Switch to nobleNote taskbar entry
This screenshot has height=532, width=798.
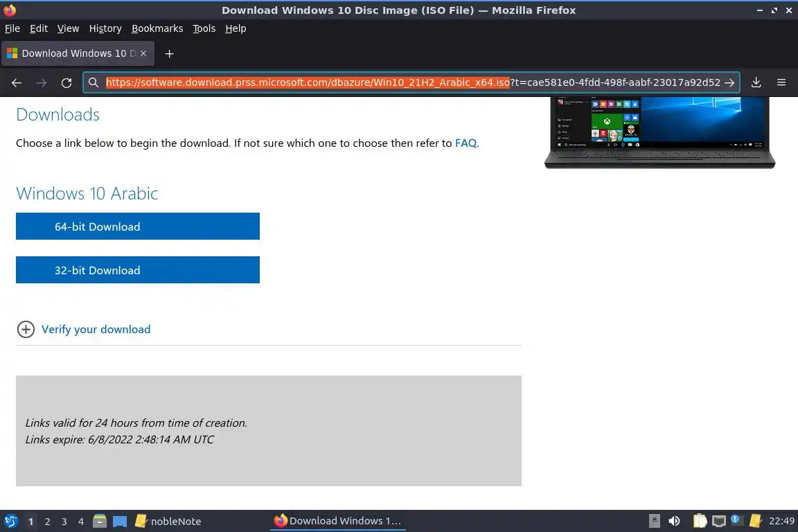(x=168, y=521)
